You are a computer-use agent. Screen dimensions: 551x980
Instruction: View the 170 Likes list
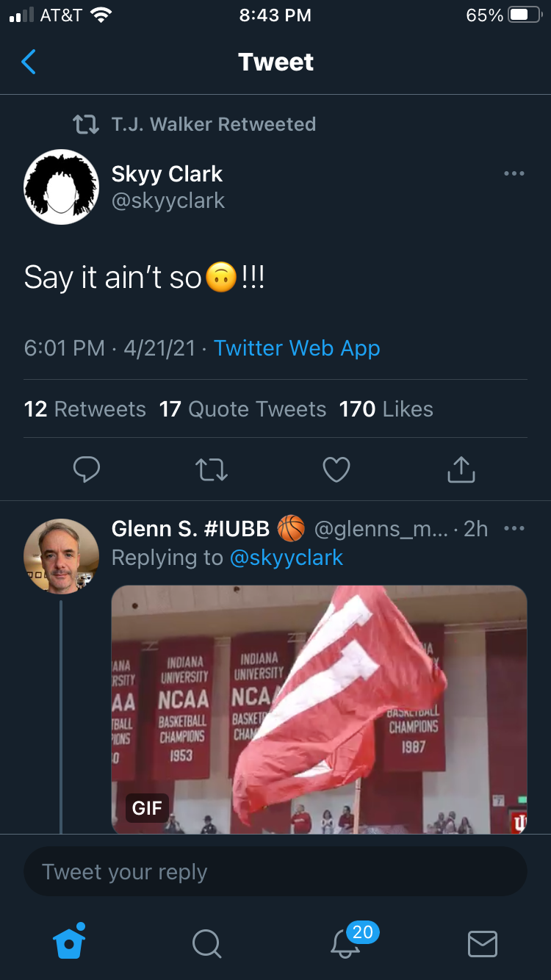click(x=386, y=409)
